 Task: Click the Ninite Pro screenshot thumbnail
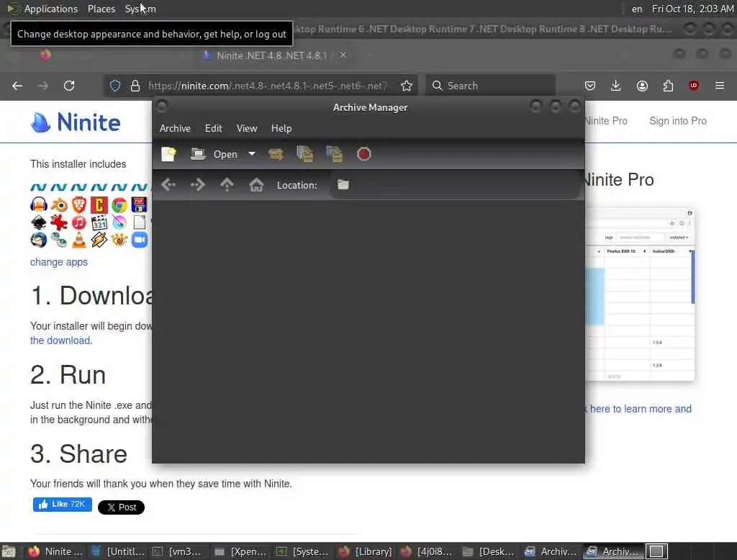click(640, 295)
